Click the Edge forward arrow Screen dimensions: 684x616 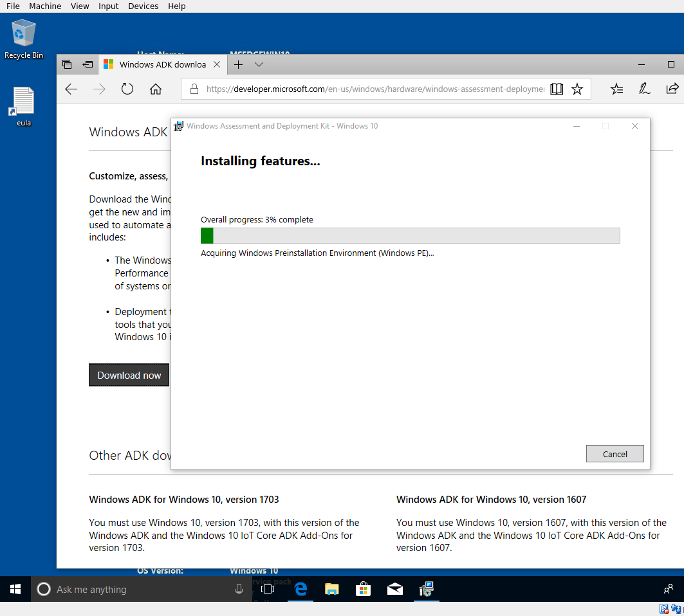click(x=100, y=89)
